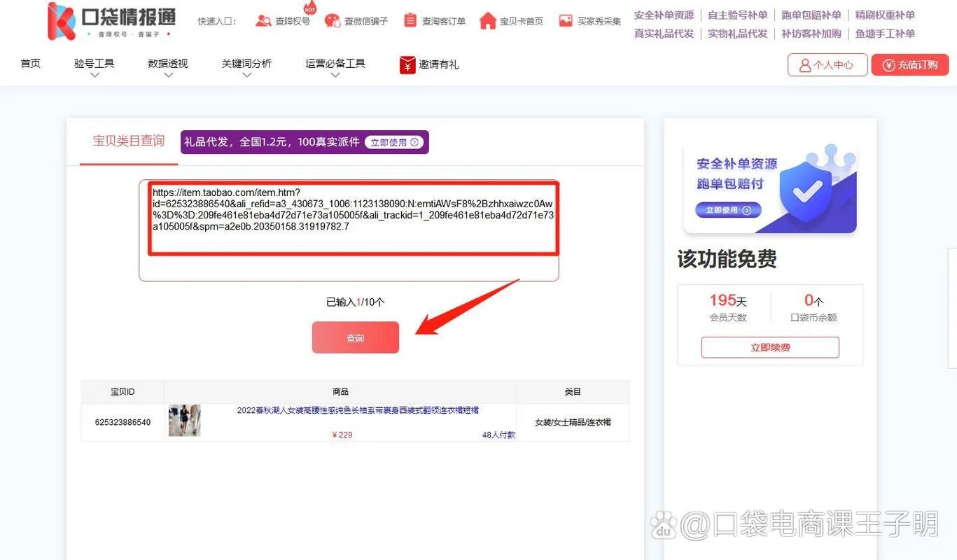The height and width of the screenshot is (560, 957).
Task: Open 查淘客订单 document icon
Action: pyautogui.click(x=410, y=21)
